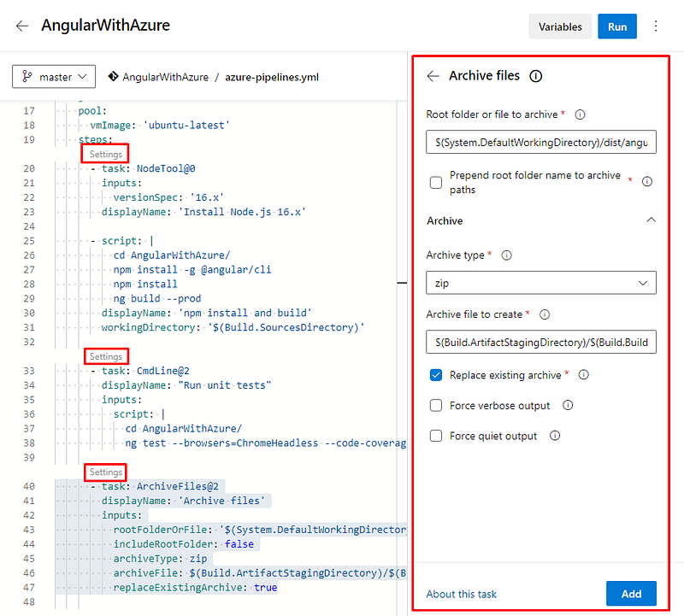This screenshot has height=616, width=684.
Task: Click line number 40 in editor gutter
Action: pos(29,486)
